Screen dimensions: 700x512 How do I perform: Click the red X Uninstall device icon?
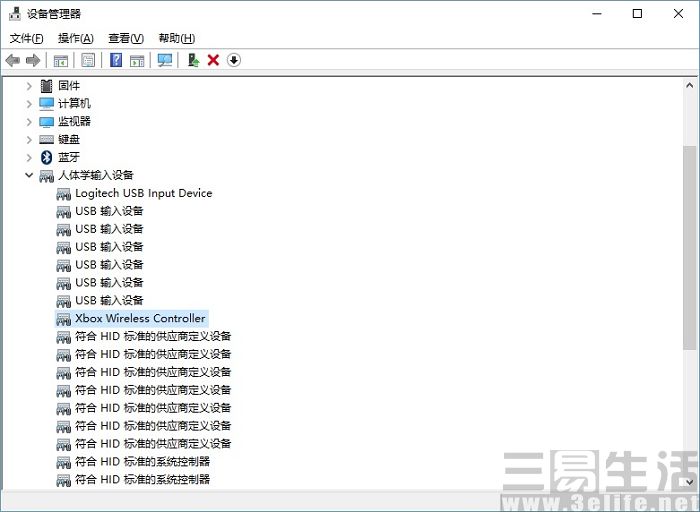pos(213,60)
